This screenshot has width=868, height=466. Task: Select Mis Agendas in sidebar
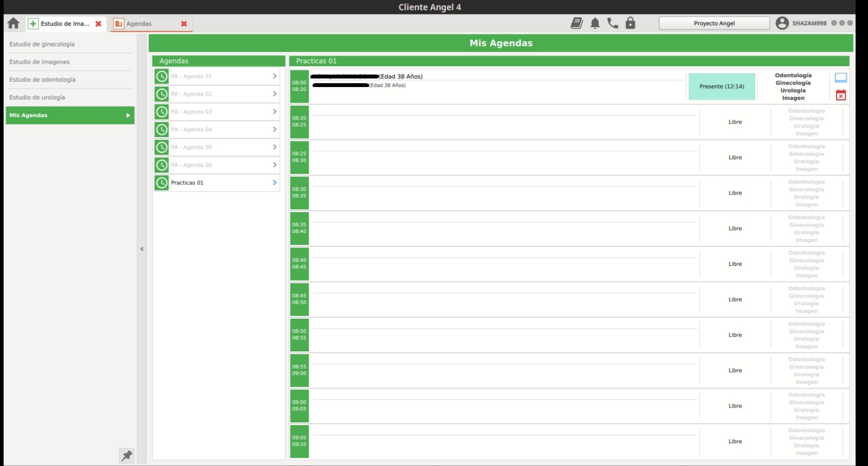pos(70,115)
